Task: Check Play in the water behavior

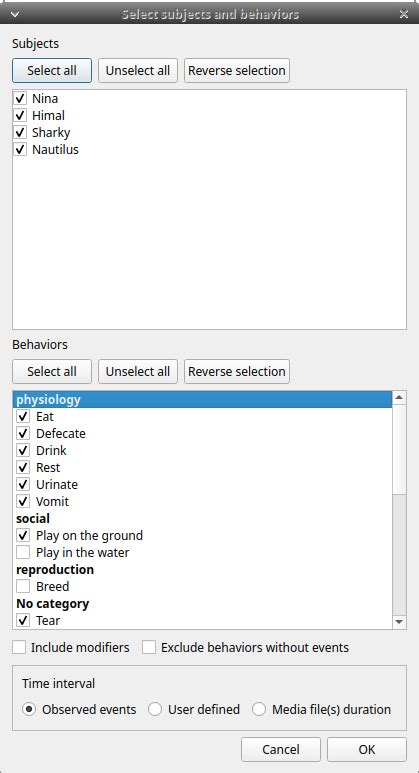Action: pos(23,553)
